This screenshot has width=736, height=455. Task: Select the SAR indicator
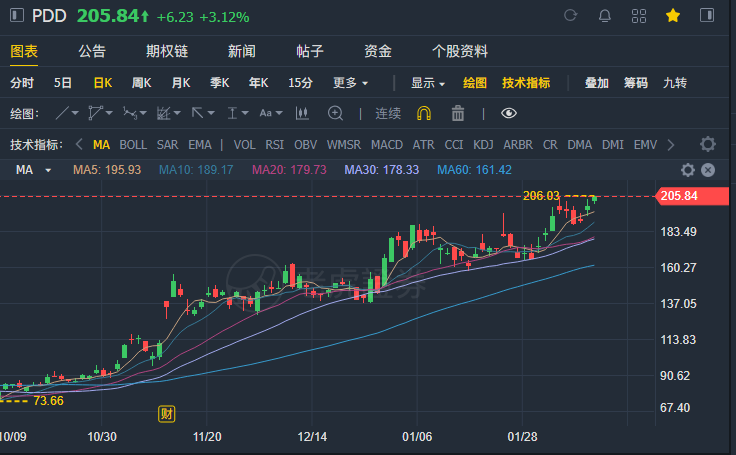pos(168,145)
